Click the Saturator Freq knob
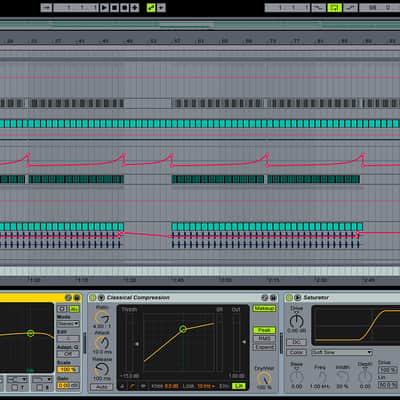Viewport: 400px width, 400px height. point(320,377)
